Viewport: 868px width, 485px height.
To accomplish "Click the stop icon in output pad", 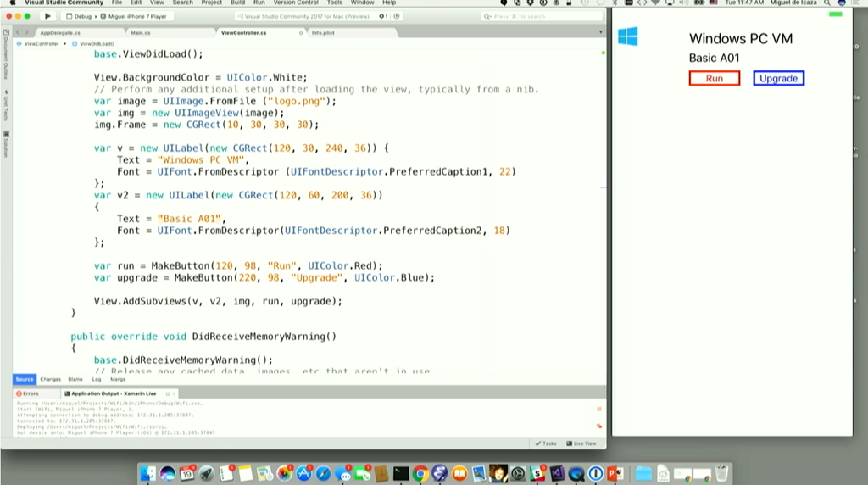I will 599,410.
